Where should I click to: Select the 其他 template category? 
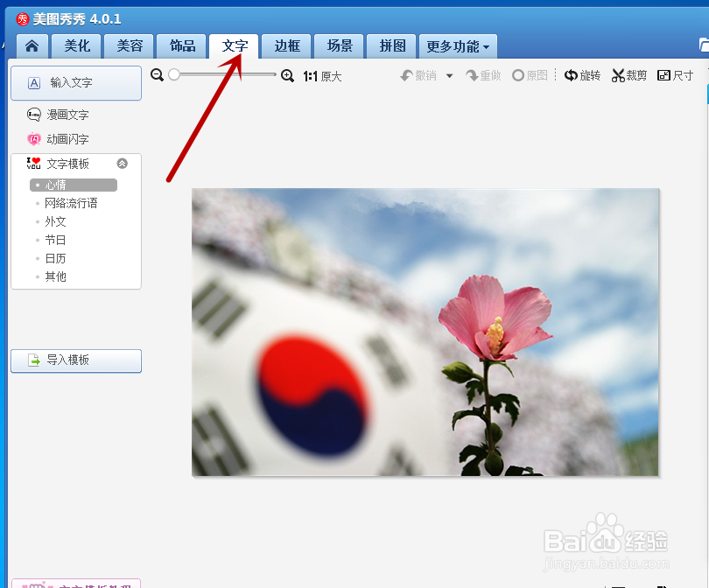(55, 276)
